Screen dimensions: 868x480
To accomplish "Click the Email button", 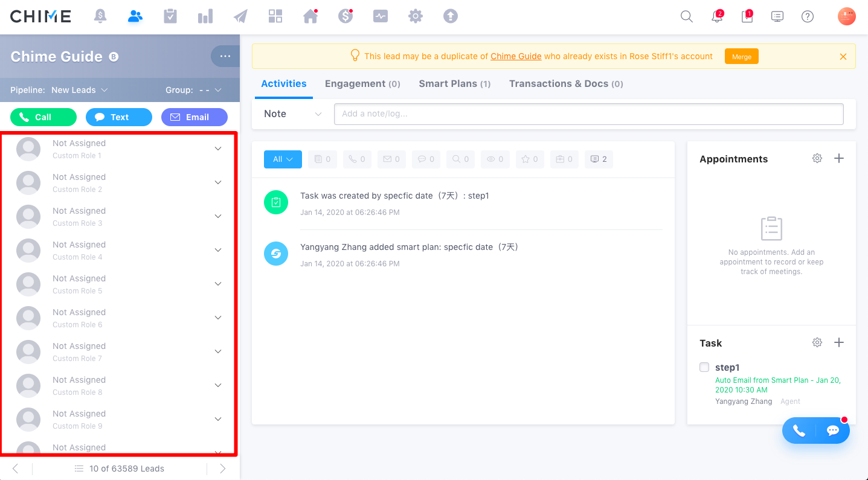I will click(194, 117).
